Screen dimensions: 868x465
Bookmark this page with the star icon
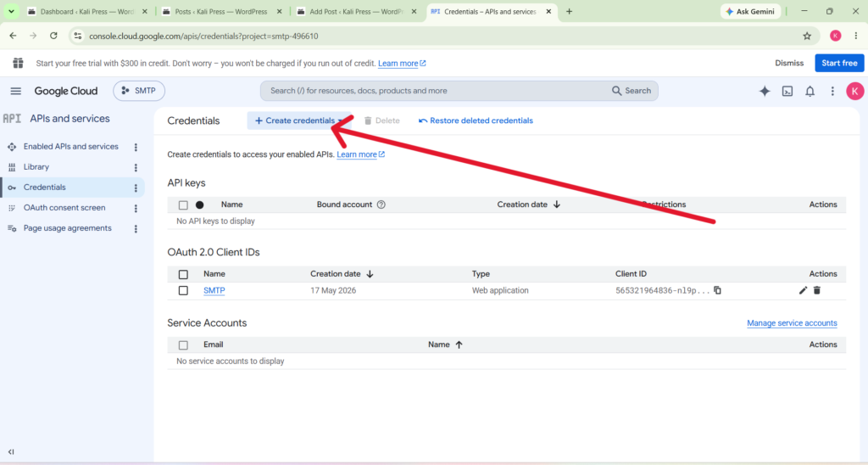pos(807,36)
